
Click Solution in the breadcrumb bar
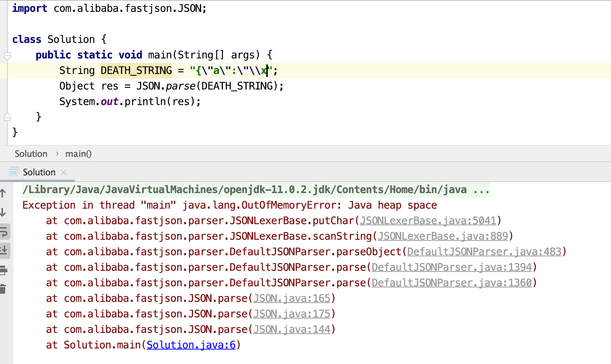click(x=31, y=154)
